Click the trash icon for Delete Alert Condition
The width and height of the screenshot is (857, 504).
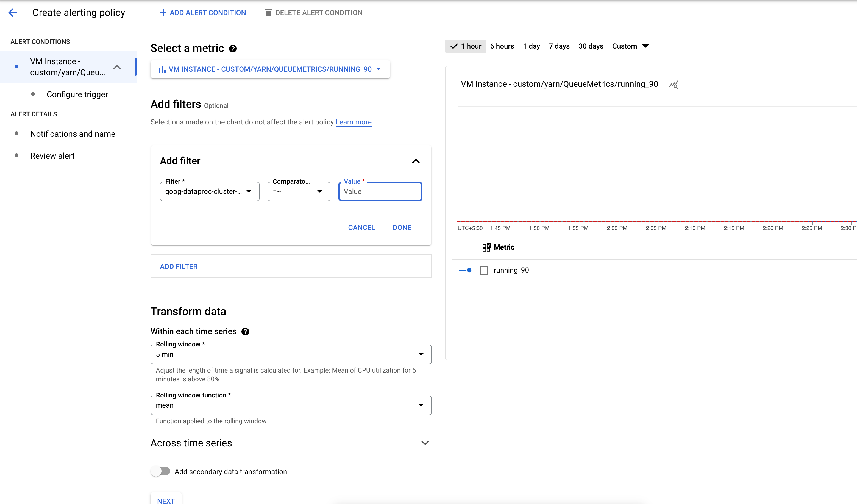point(268,13)
